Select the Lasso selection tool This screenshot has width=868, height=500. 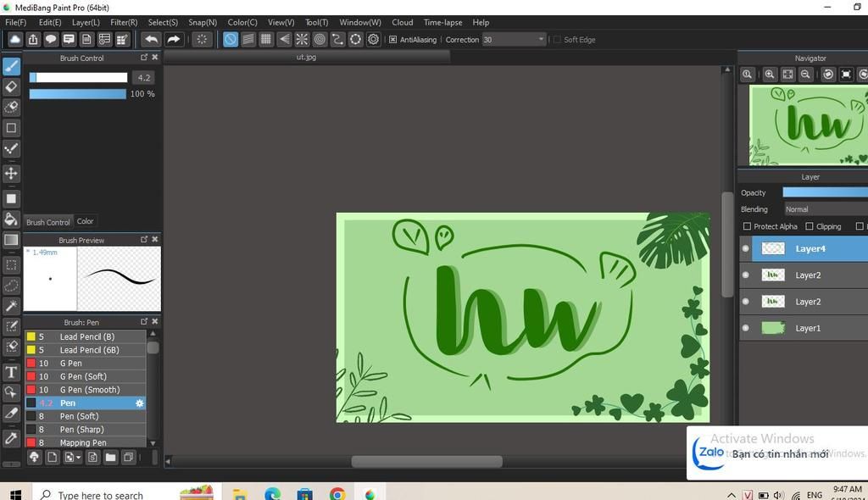click(x=11, y=286)
